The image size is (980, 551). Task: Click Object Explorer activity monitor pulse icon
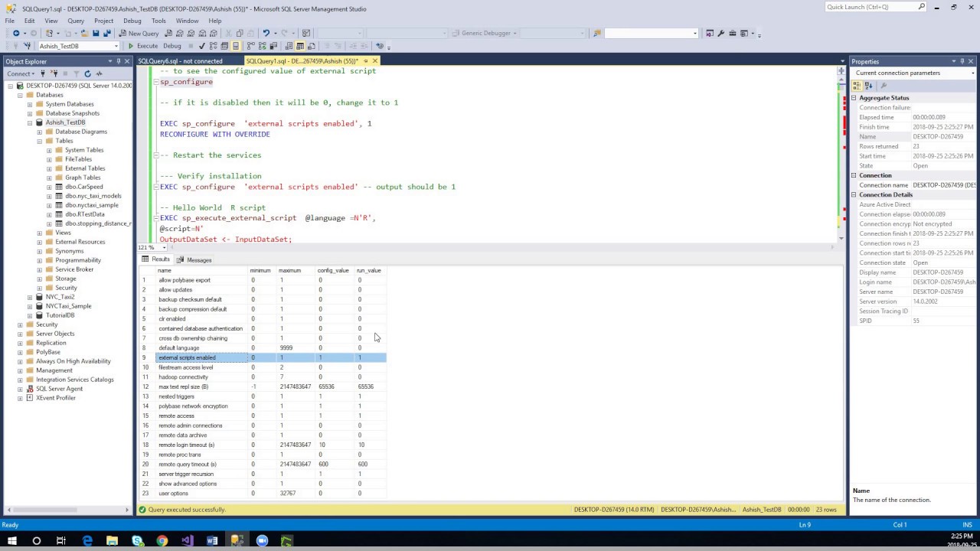click(x=99, y=73)
